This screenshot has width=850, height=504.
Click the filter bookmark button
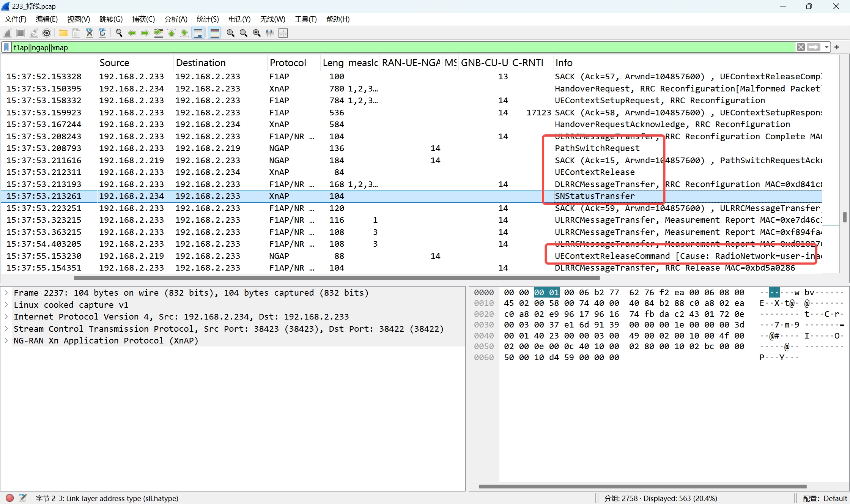coord(6,47)
